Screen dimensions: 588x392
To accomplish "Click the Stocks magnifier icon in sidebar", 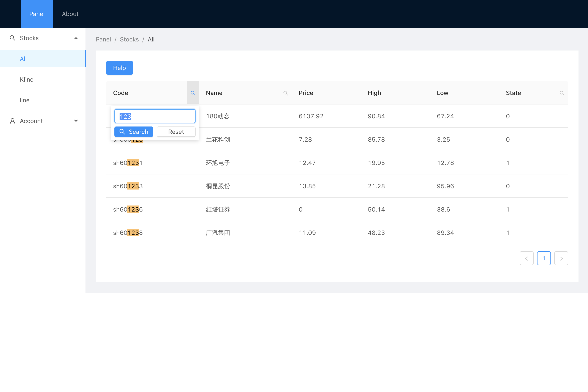I will tap(12, 38).
